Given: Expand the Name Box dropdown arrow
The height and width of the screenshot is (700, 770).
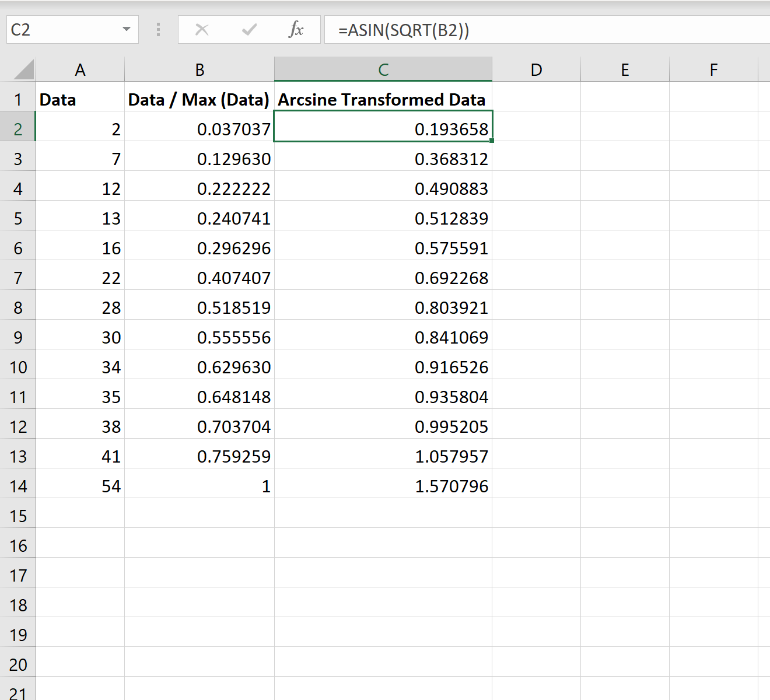Looking at the screenshot, I should [127, 29].
